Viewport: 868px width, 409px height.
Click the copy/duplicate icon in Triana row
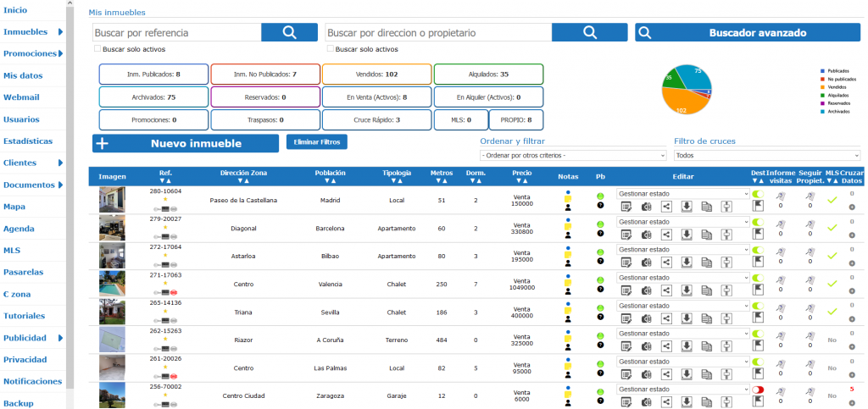coord(706,318)
